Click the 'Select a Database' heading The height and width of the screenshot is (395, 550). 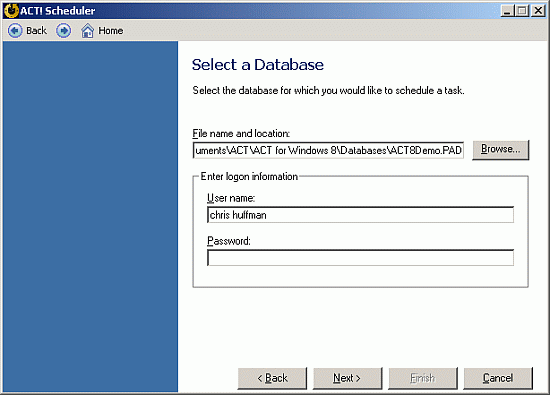tap(258, 65)
